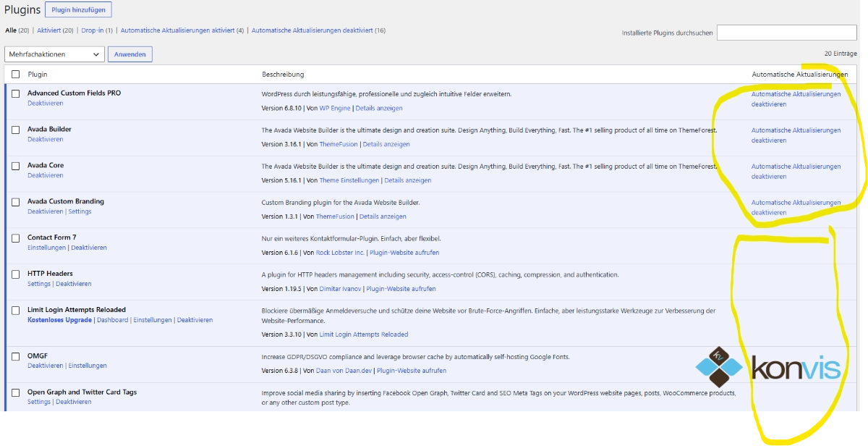The width and height of the screenshot is (868, 446).
Task: Disable auto-updates for Avada Custom Branding
Action: click(x=796, y=208)
